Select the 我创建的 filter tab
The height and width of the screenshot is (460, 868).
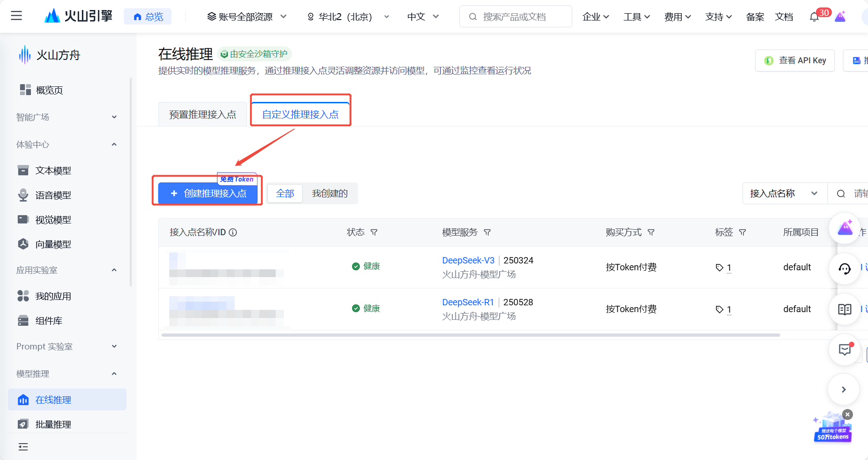pyautogui.click(x=330, y=194)
